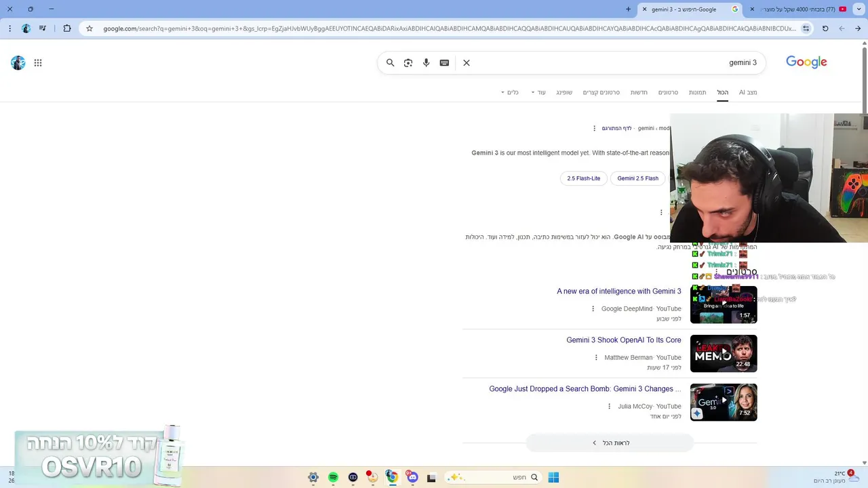
Task: Open the media controls icon in the toolbar
Action: (x=43, y=28)
